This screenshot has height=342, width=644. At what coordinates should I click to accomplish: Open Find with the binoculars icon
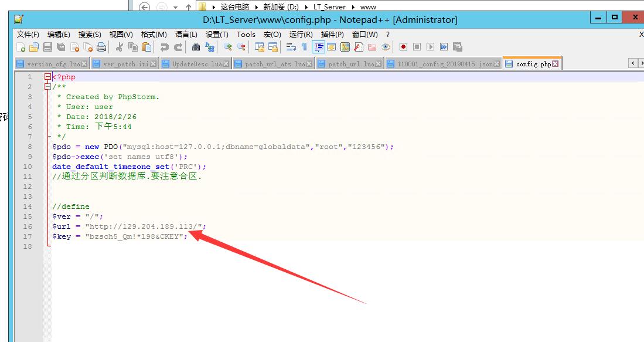[196, 48]
